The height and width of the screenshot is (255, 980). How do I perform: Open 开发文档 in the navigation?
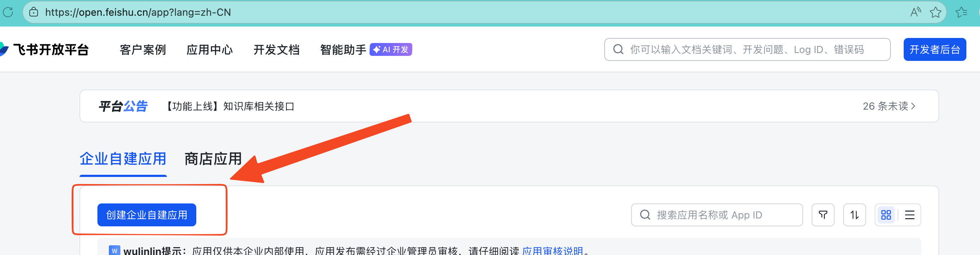point(277,49)
